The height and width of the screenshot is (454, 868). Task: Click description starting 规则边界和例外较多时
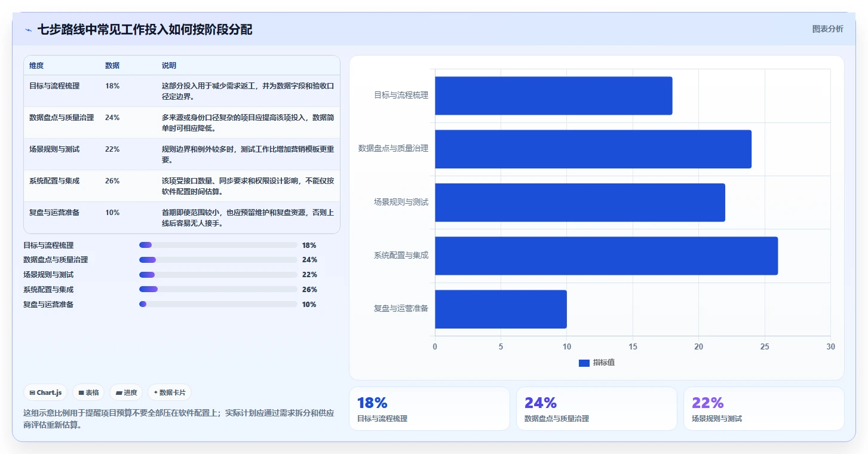pyautogui.click(x=248, y=155)
